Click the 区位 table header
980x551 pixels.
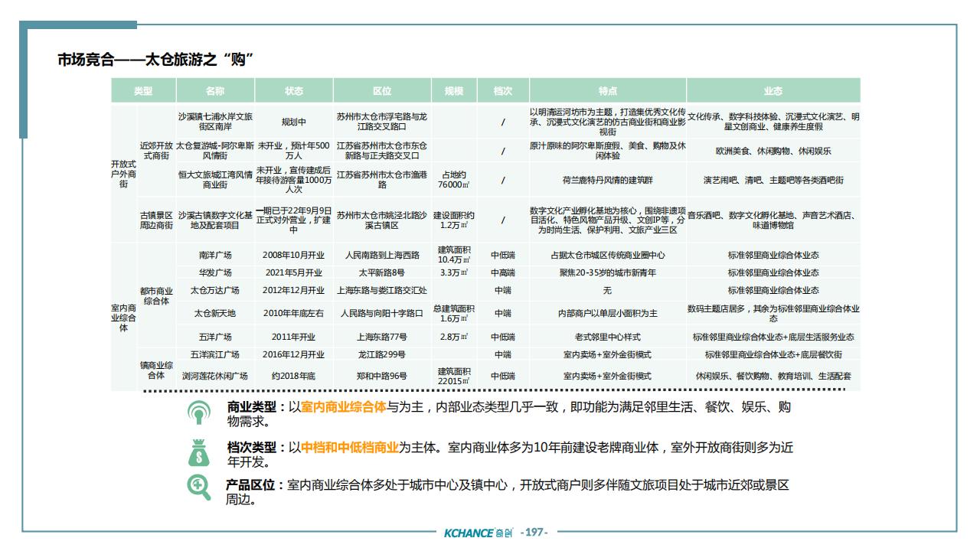[x=382, y=91]
